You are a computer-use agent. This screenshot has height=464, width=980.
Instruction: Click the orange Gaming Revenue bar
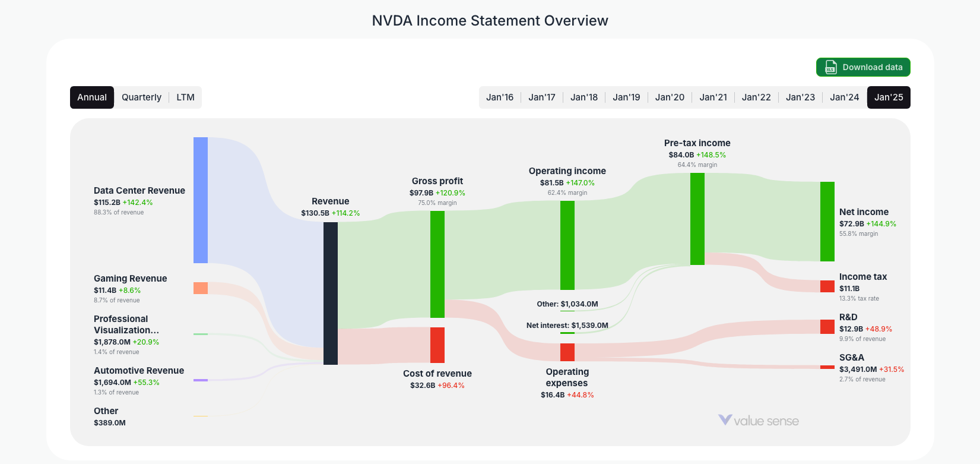click(201, 288)
